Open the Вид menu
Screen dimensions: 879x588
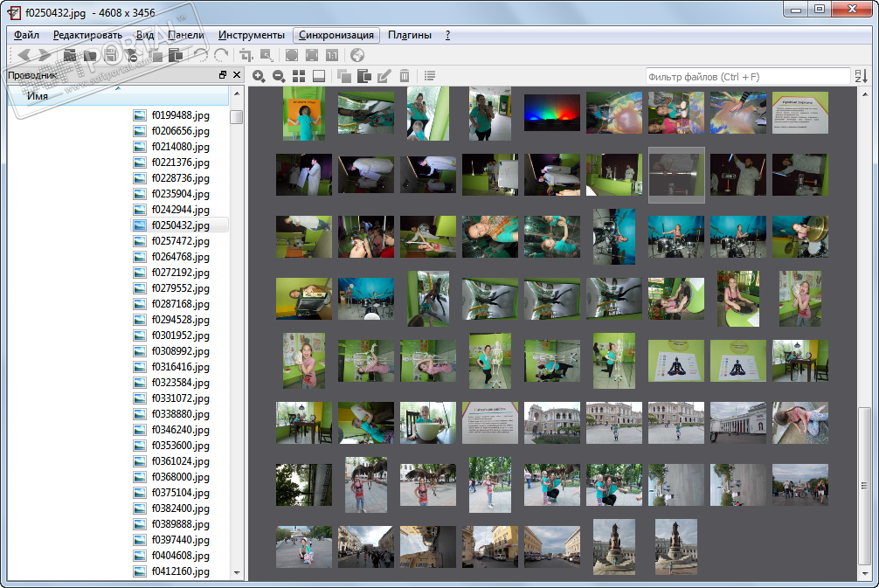tap(145, 35)
